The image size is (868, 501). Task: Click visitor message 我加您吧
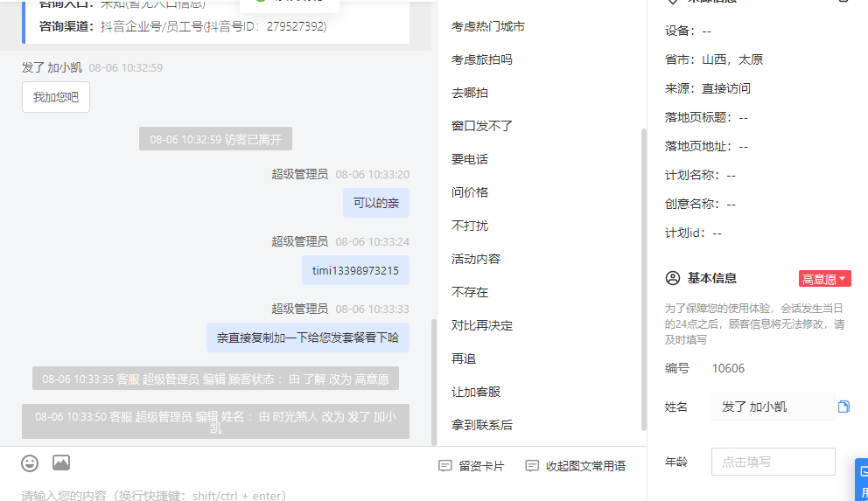[56, 97]
